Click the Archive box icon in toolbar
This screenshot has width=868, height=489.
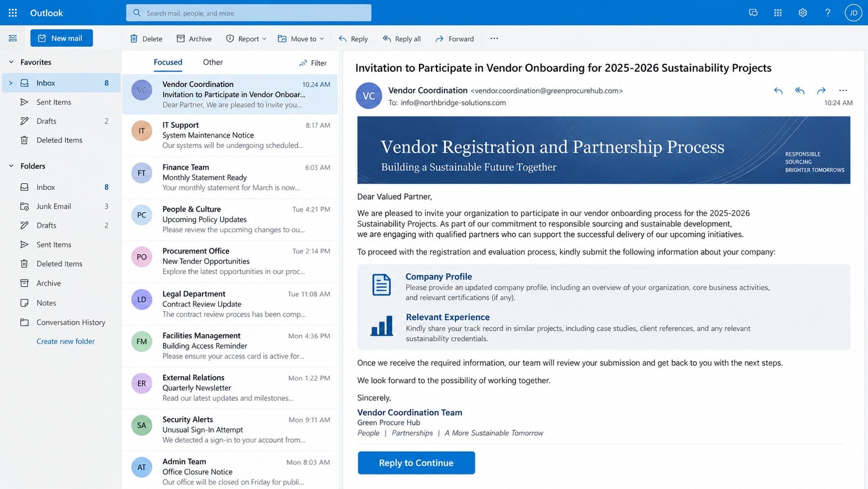181,38
